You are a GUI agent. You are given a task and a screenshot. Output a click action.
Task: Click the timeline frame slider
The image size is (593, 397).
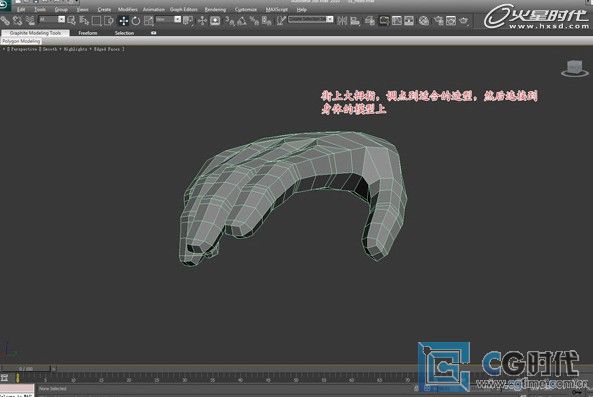tap(26, 368)
